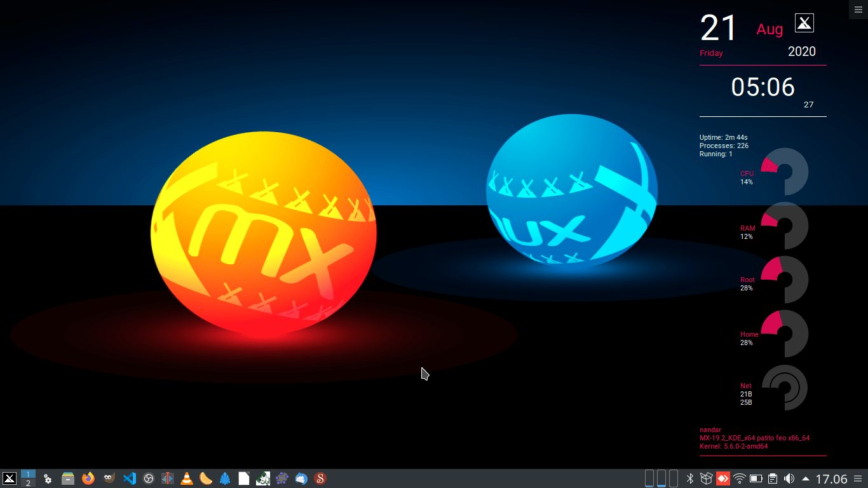868x488 pixels.
Task: Open the purple dotted-circle app icon
Action: [282, 478]
